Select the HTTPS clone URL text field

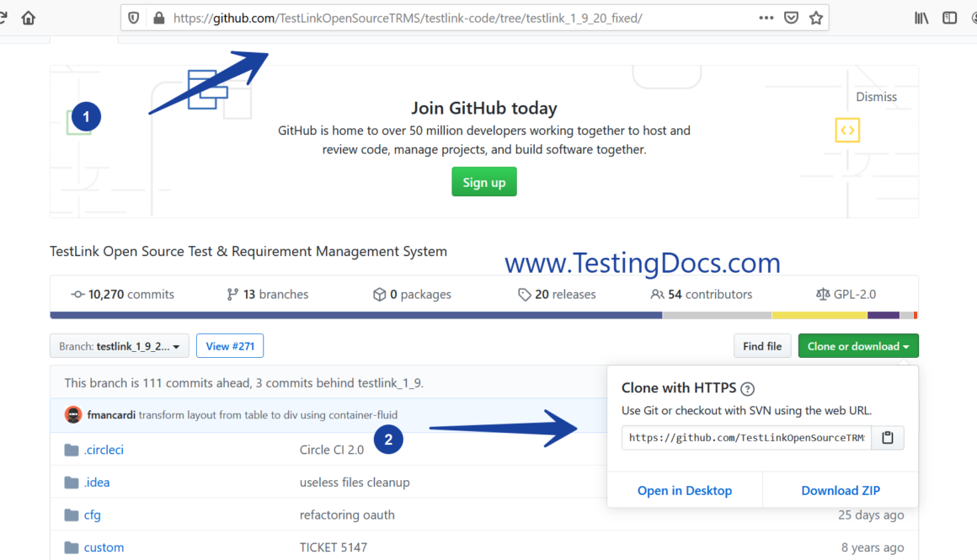[746, 438]
